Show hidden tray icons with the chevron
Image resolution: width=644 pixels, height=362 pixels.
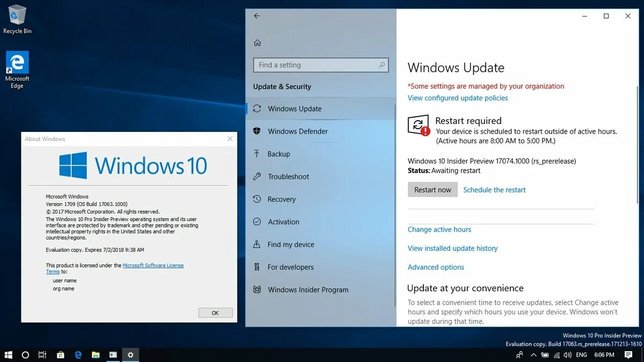(x=533, y=355)
